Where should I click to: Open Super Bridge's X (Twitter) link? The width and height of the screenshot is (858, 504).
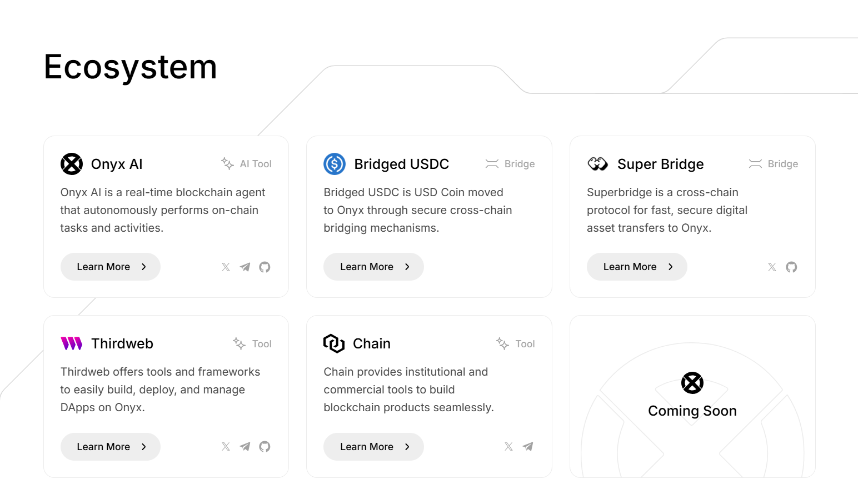772,267
